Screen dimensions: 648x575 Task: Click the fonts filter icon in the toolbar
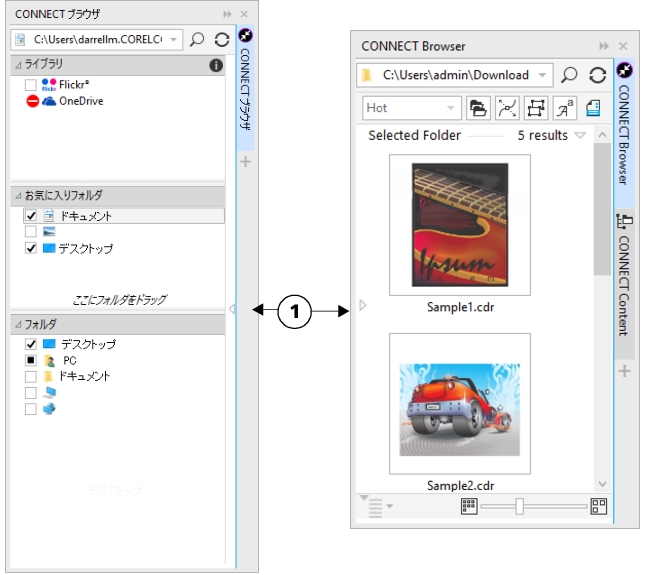(563, 107)
